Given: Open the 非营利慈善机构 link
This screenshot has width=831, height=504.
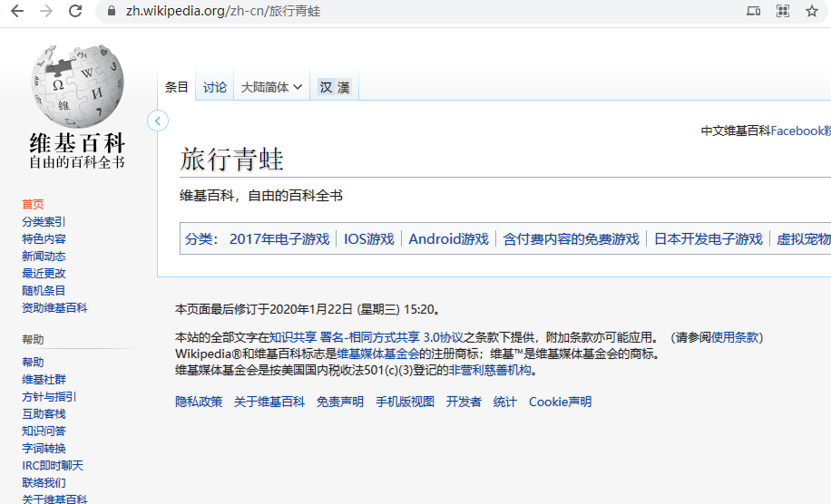Looking at the screenshot, I should tap(490, 370).
